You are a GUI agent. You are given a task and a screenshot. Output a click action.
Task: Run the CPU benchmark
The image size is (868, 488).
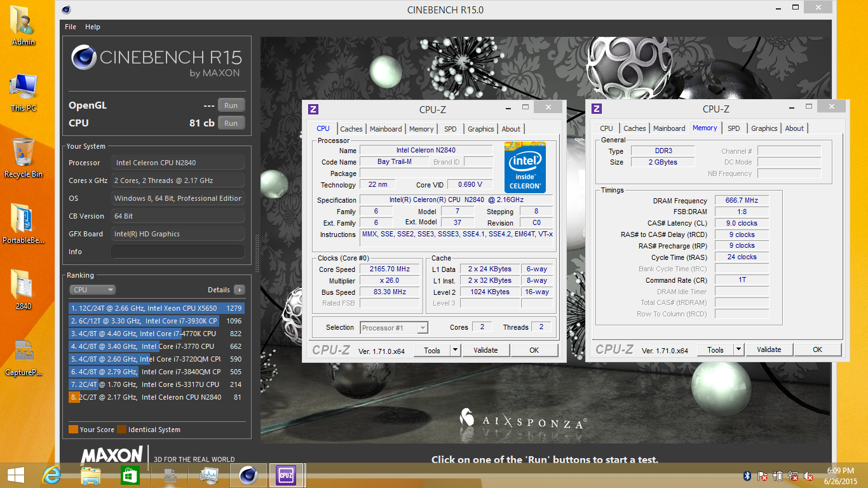click(231, 123)
